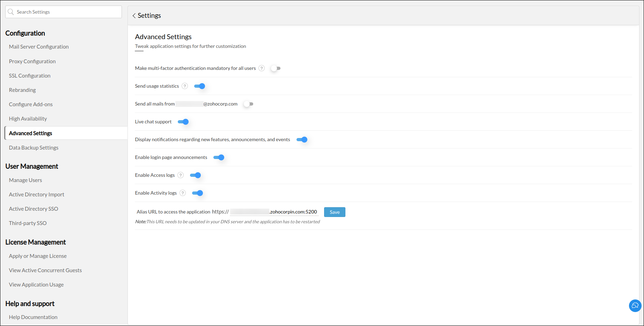Click the Search Settings field
Image resolution: width=644 pixels, height=326 pixels.
click(66, 12)
